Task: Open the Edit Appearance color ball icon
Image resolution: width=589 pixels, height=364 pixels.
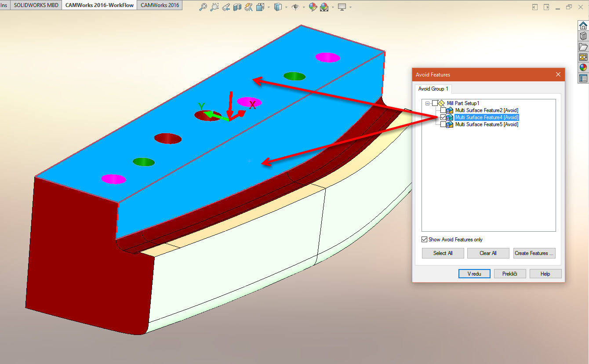Action: (313, 7)
